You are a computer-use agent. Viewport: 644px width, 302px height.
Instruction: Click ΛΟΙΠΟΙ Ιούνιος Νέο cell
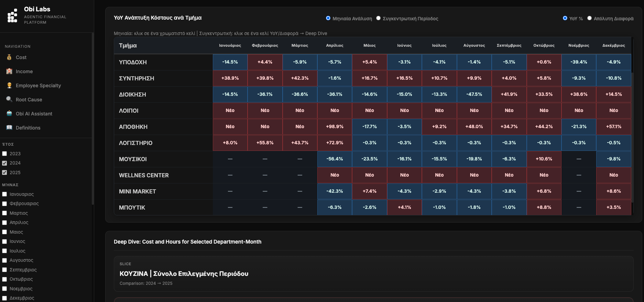[404, 111]
